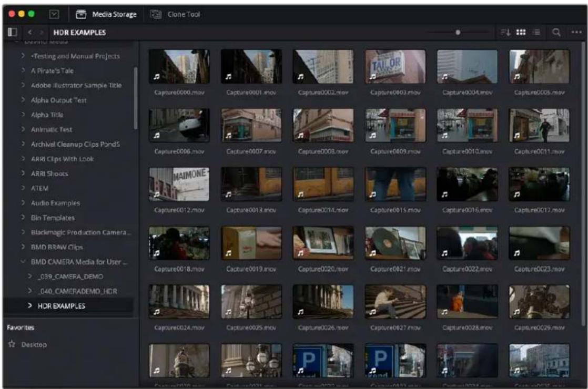
Task: Select BMD BRAW Clips folder
Action: [57, 247]
